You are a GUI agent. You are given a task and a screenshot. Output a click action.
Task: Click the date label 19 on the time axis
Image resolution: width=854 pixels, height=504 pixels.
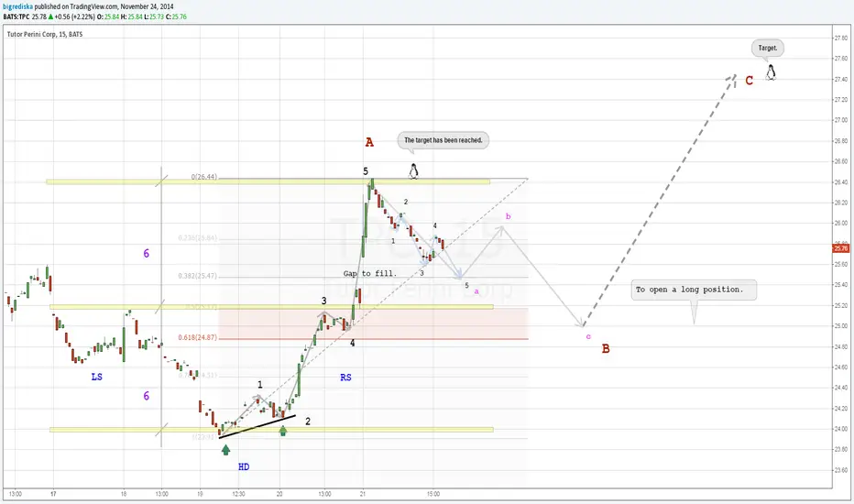pos(200,494)
